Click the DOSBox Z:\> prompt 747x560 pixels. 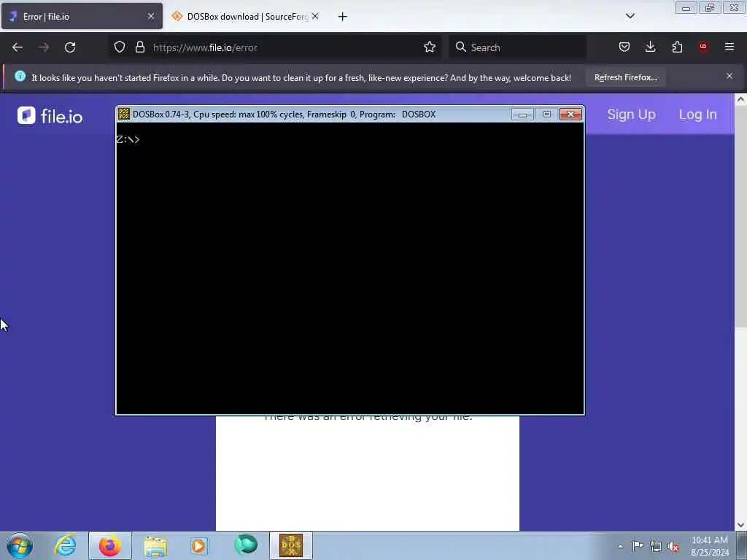click(x=128, y=139)
